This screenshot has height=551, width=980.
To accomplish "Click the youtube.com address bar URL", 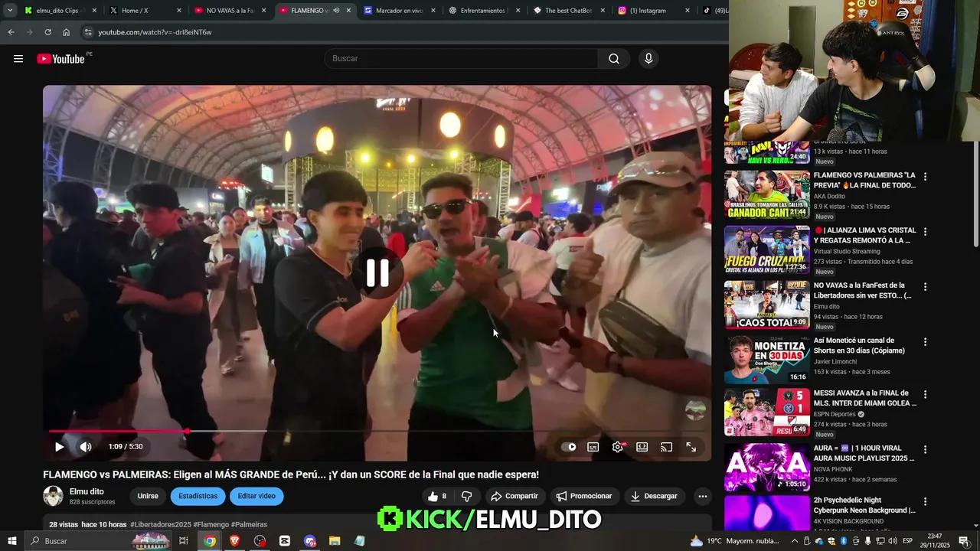I will click(155, 32).
